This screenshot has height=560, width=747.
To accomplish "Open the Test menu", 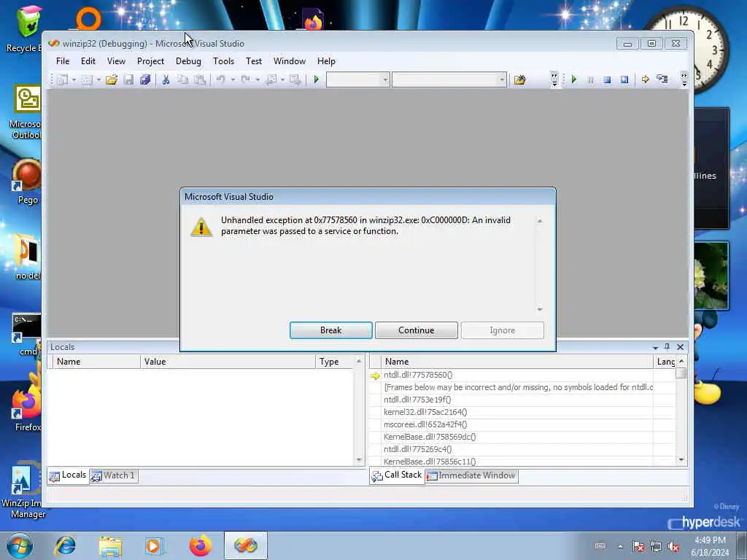I will [253, 61].
